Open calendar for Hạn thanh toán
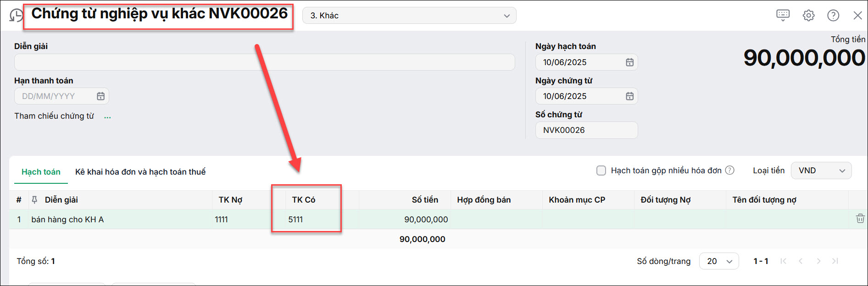Image resolution: width=868 pixels, height=286 pixels. click(100, 96)
